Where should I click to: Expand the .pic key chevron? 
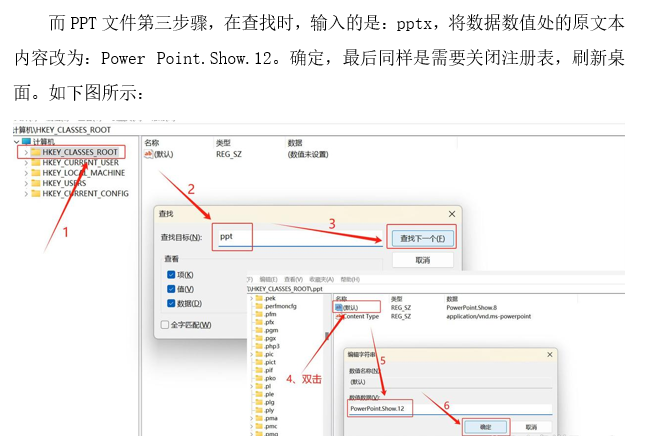pyautogui.click(x=252, y=354)
